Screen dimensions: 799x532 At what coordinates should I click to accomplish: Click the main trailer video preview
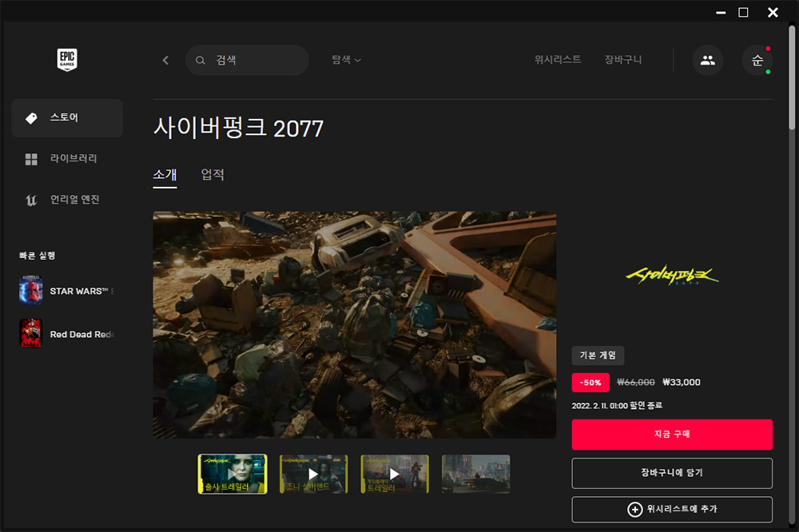point(355,324)
